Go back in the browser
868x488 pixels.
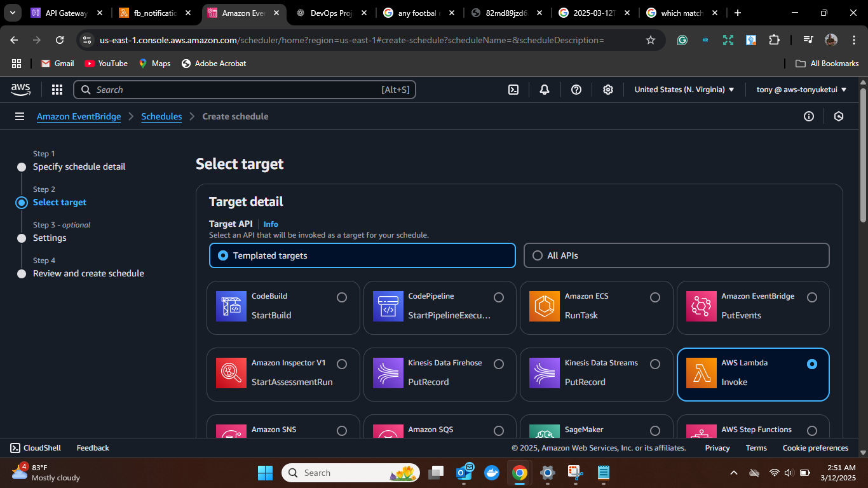15,40
